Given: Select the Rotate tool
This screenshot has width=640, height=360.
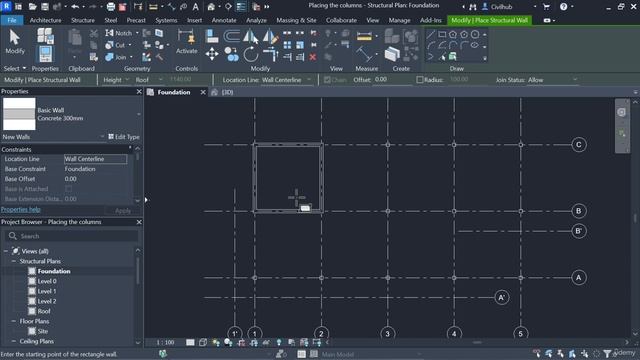Looking at the screenshot, I should pyautogui.click(x=251, y=54).
